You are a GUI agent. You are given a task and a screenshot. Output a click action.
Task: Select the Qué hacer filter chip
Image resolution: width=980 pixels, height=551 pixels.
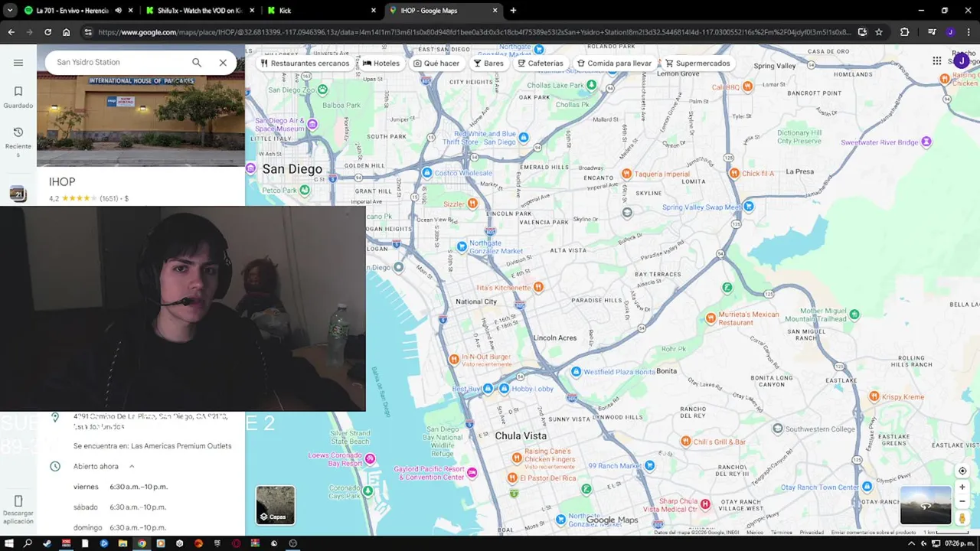point(436,64)
